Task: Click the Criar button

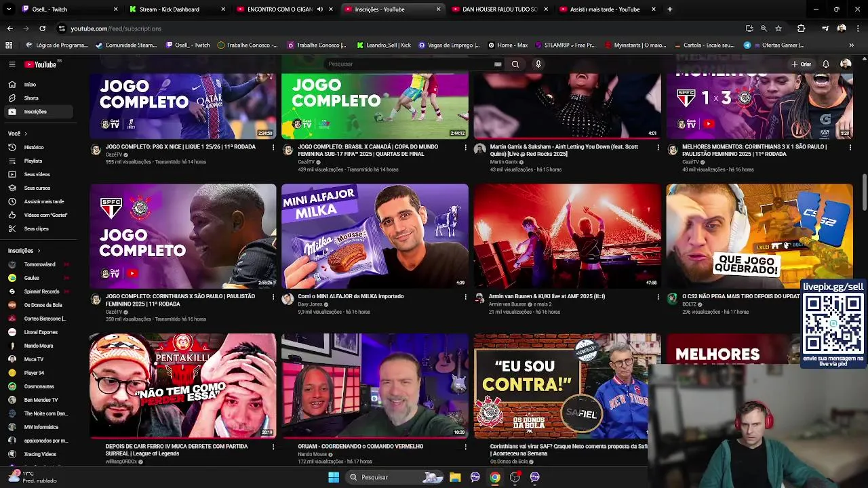Action: tap(801, 64)
